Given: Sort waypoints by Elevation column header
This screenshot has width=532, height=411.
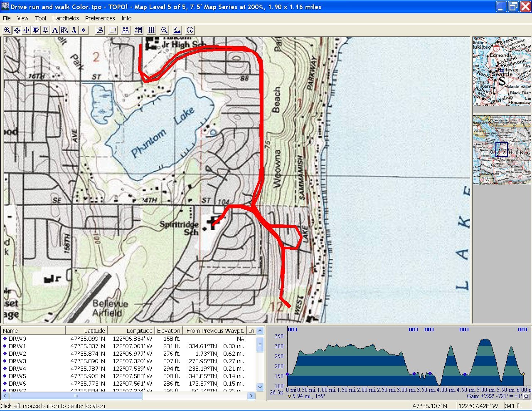Looking at the screenshot, I should click(x=168, y=331).
